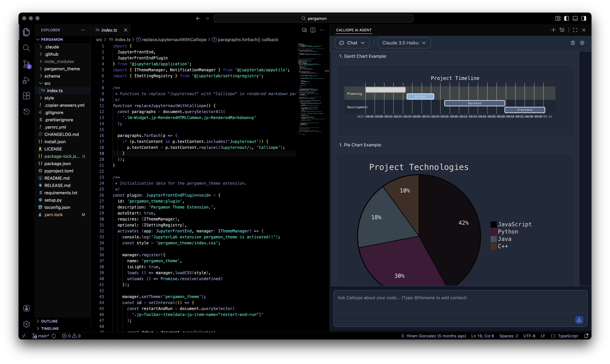Open the Search view in activity bar

pyautogui.click(x=26, y=48)
